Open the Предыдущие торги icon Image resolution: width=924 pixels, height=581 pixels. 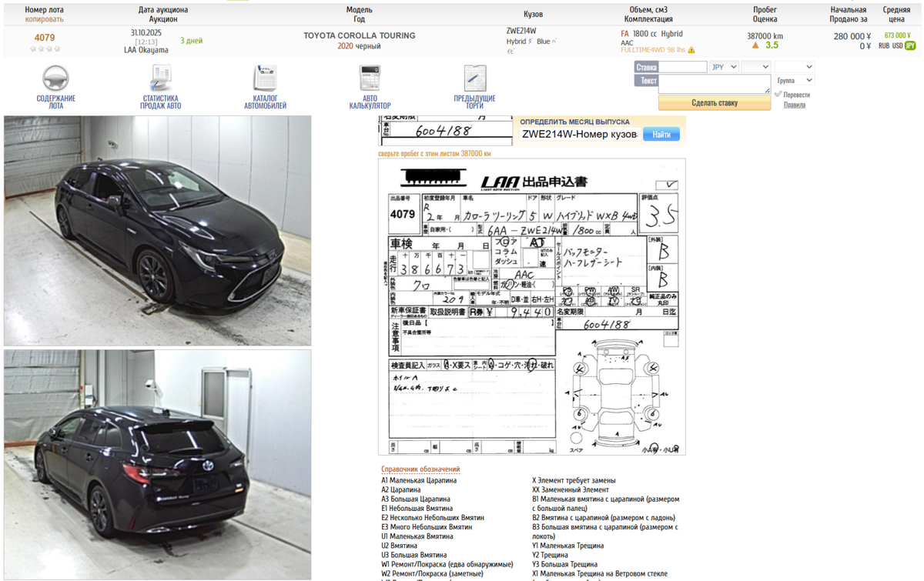coord(474,78)
